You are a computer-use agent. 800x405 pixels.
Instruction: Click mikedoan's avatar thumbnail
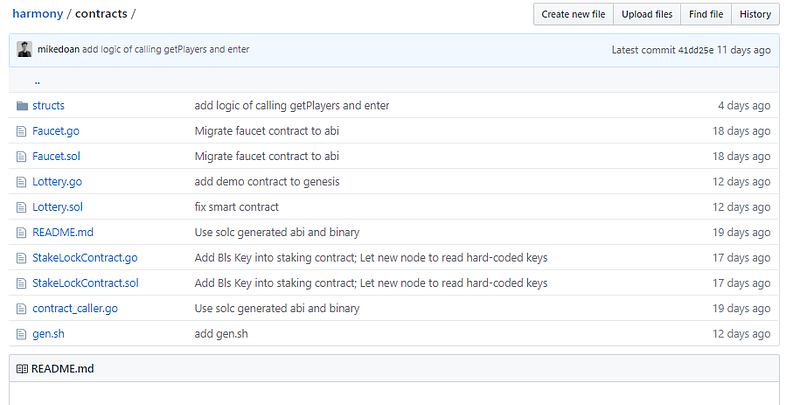(x=24, y=49)
